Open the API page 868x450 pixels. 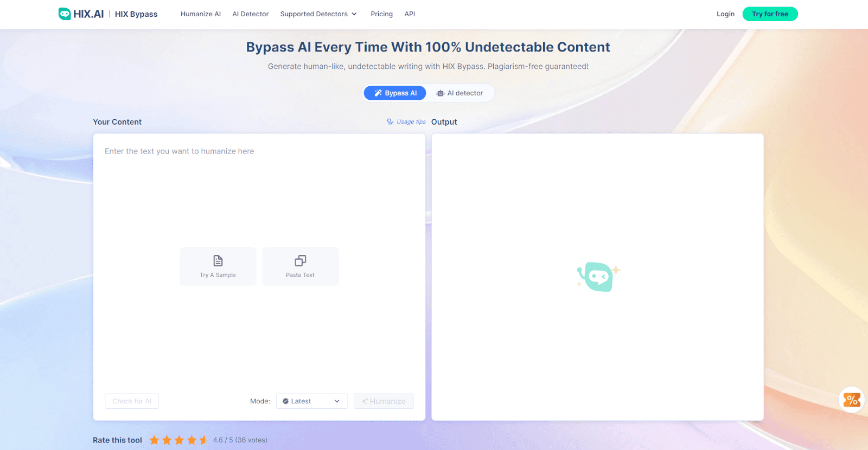[410, 14]
